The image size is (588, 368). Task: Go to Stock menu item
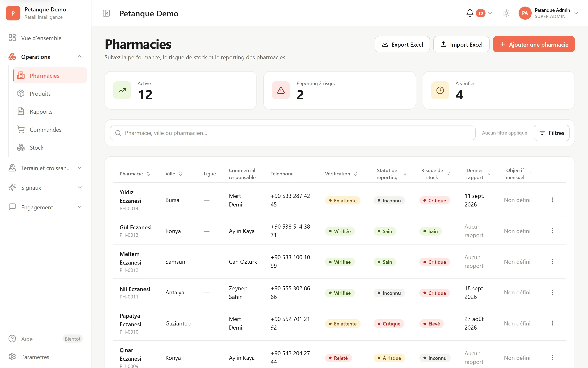50,147
